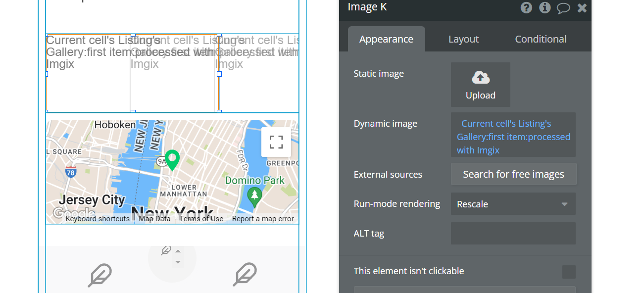This screenshot has width=644, height=293.
Task: Open Keyboard shortcuts on the map
Action: click(98, 219)
